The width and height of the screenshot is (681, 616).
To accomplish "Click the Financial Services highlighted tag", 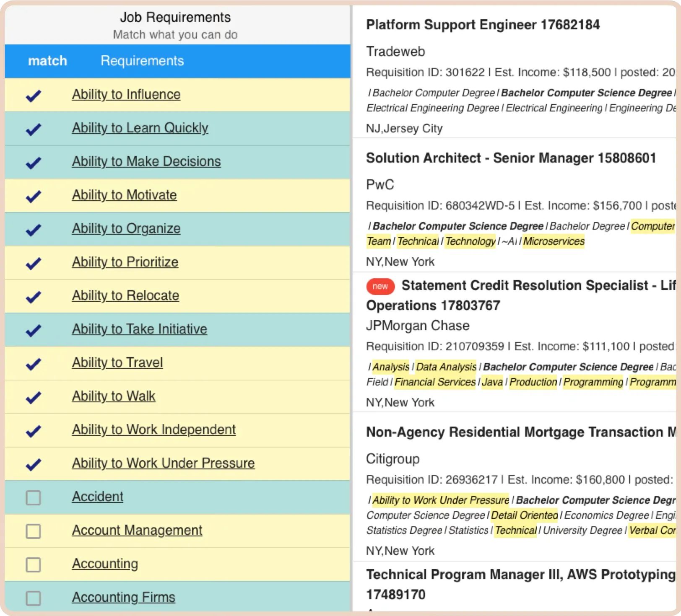I will [x=435, y=382].
